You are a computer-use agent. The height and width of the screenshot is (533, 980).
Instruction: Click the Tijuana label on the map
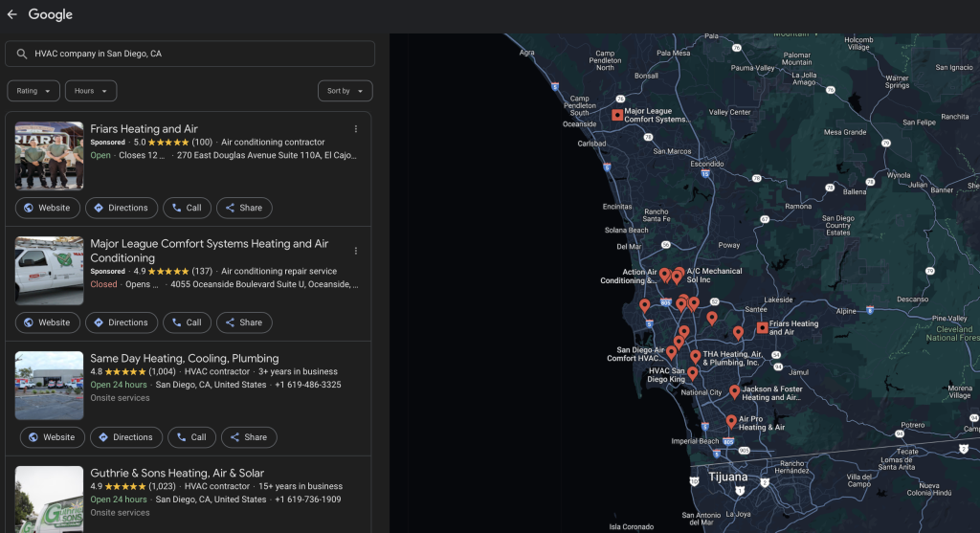728,477
